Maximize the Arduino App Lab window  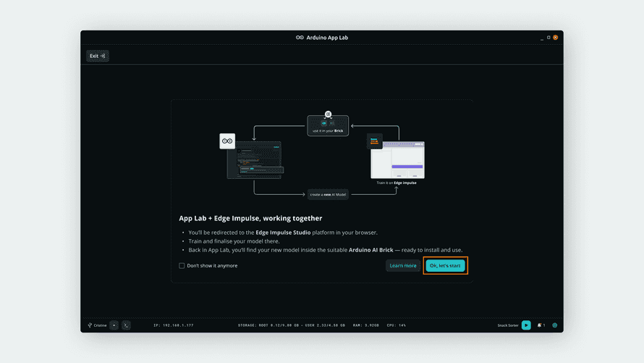(548, 38)
